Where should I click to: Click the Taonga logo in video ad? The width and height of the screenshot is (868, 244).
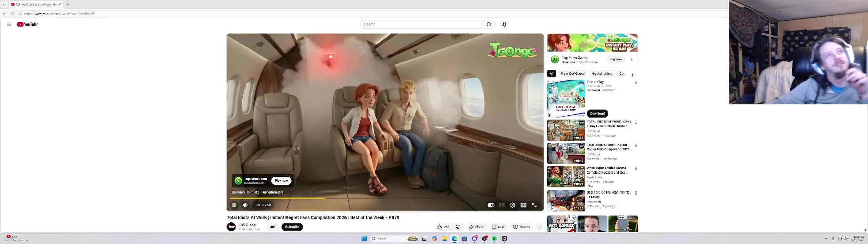tap(512, 50)
